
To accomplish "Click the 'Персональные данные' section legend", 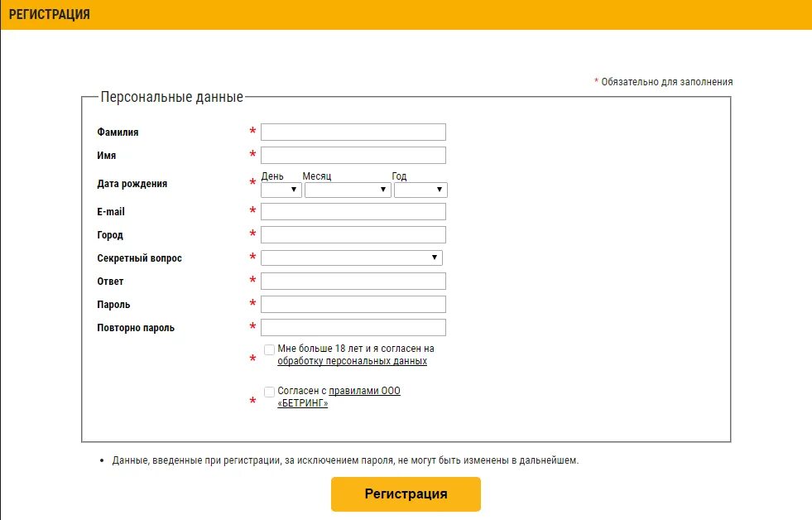I will click(x=172, y=98).
